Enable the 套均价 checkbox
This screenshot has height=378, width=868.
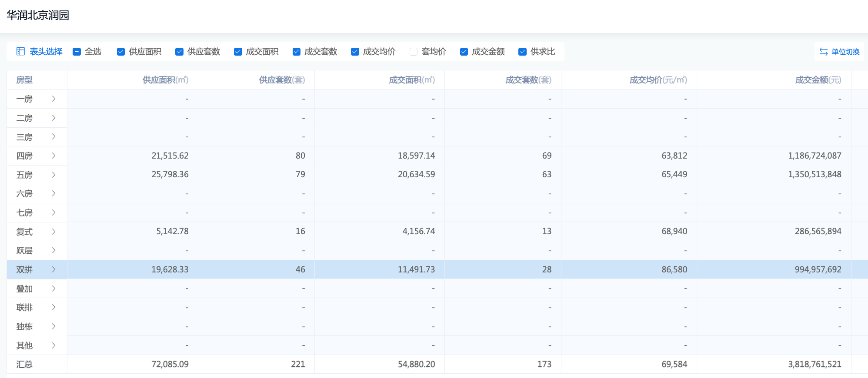click(414, 52)
